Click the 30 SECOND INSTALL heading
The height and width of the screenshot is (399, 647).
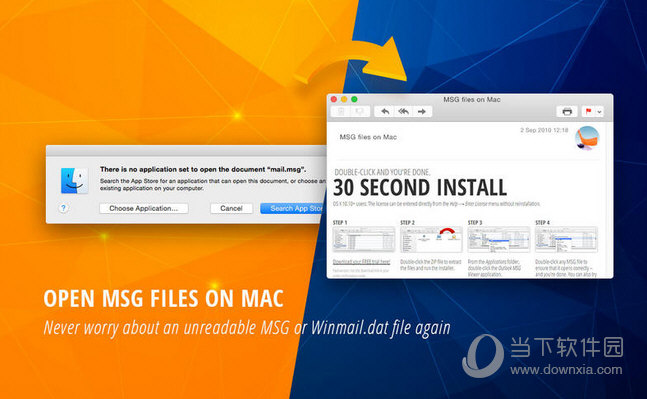point(420,188)
